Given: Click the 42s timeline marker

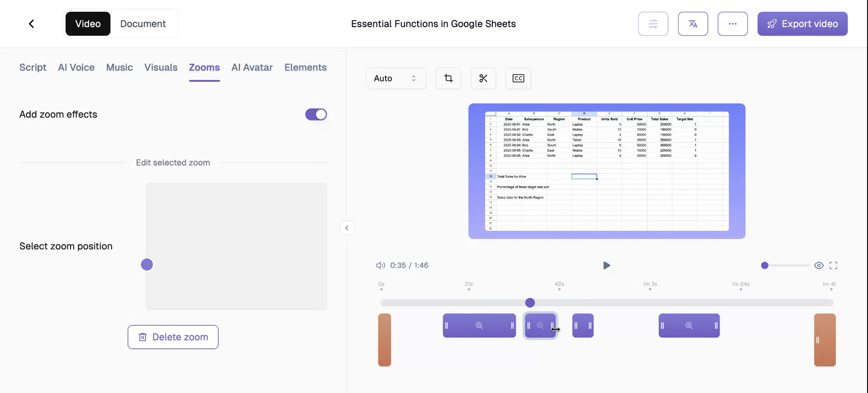Looking at the screenshot, I should pyautogui.click(x=560, y=285).
